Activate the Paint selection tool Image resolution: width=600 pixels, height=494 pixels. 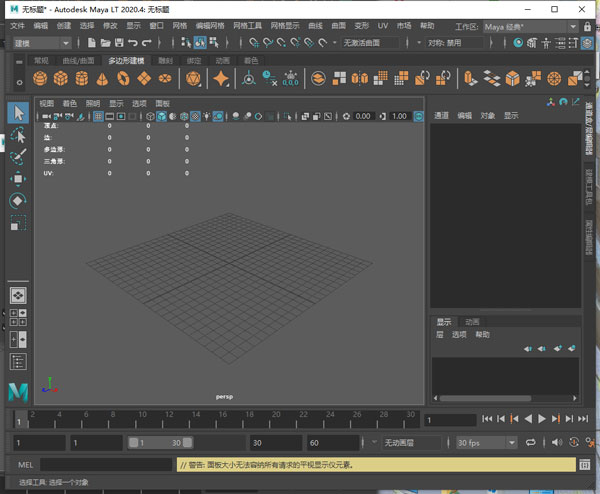tap(18, 157)
